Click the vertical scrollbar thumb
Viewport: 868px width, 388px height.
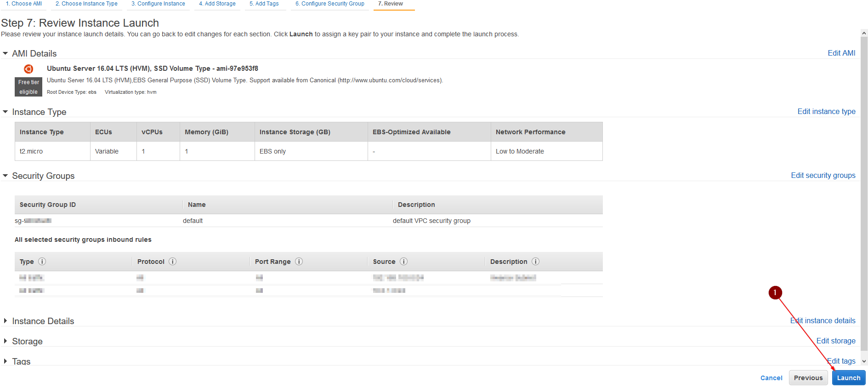(x=864, y=193)
